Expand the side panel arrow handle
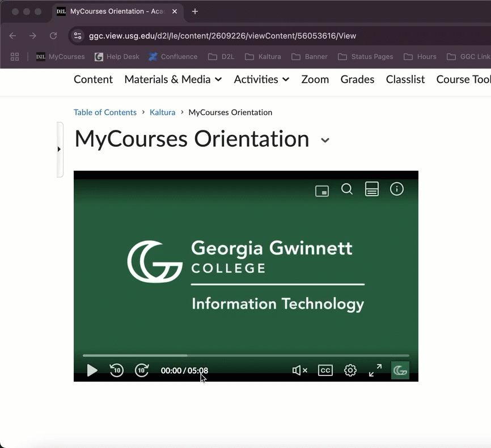Viewport: 491px width, 448px height. point(60,150)
